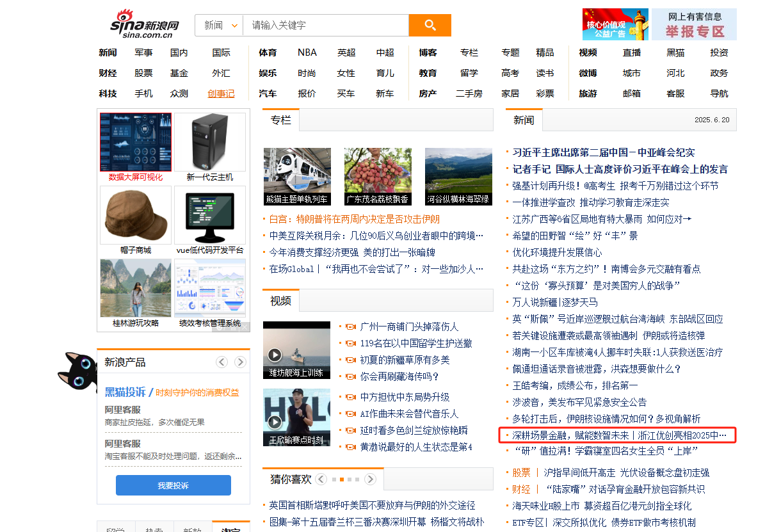The height and width of the screenshot is (532, 781).
Task: Open 黑猫投诉 heading link
Action: pos(125,392)
